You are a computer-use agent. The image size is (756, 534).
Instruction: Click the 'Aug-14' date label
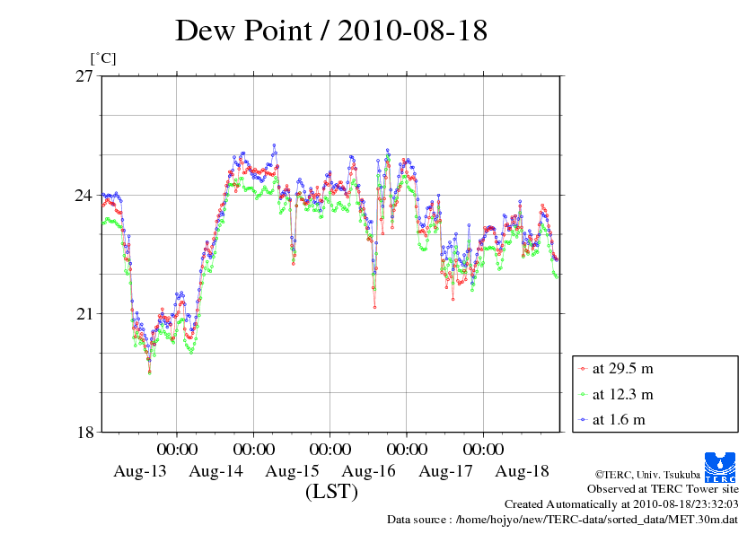click(216, 471)
